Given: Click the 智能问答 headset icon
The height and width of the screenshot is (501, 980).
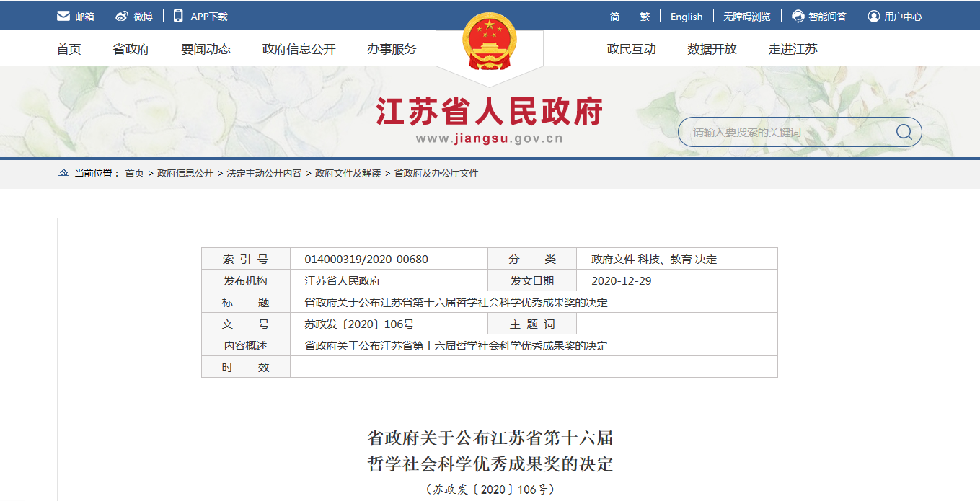Looking at the screenshot, I should tap(798, 16).
